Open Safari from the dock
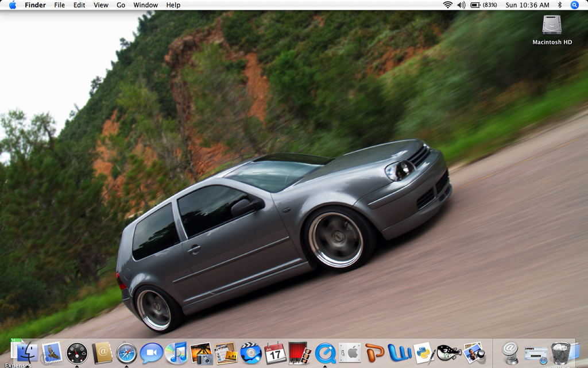This screenshot has width=588, height=368. [126, 352]
